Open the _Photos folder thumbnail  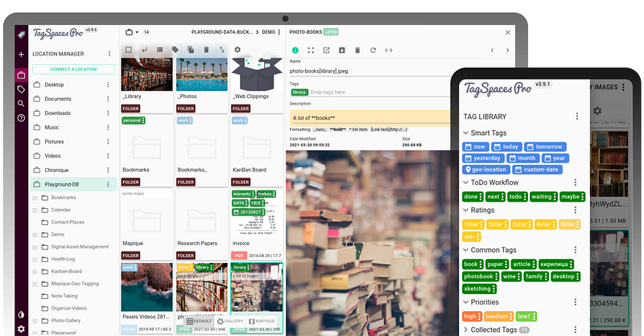pos(200,80)
